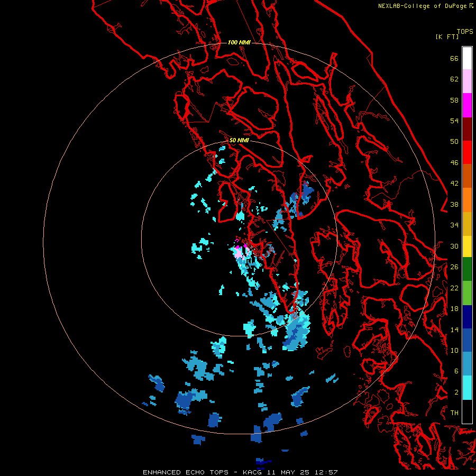Click the 100 NMI range ring label
The width and height of the screenshot is (476, 476).
click(239, 42)
